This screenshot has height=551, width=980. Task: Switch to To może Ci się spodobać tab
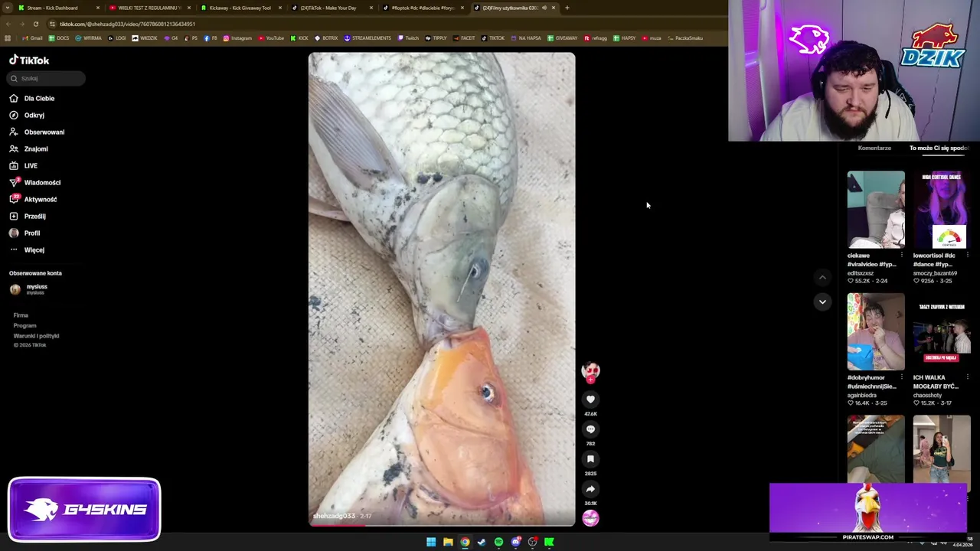(x=939, y=148)
